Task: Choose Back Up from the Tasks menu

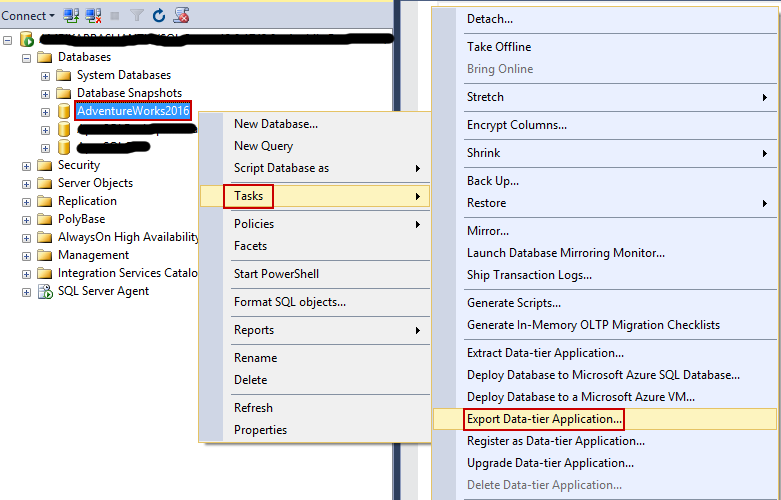Action: (x=492, y=181)
